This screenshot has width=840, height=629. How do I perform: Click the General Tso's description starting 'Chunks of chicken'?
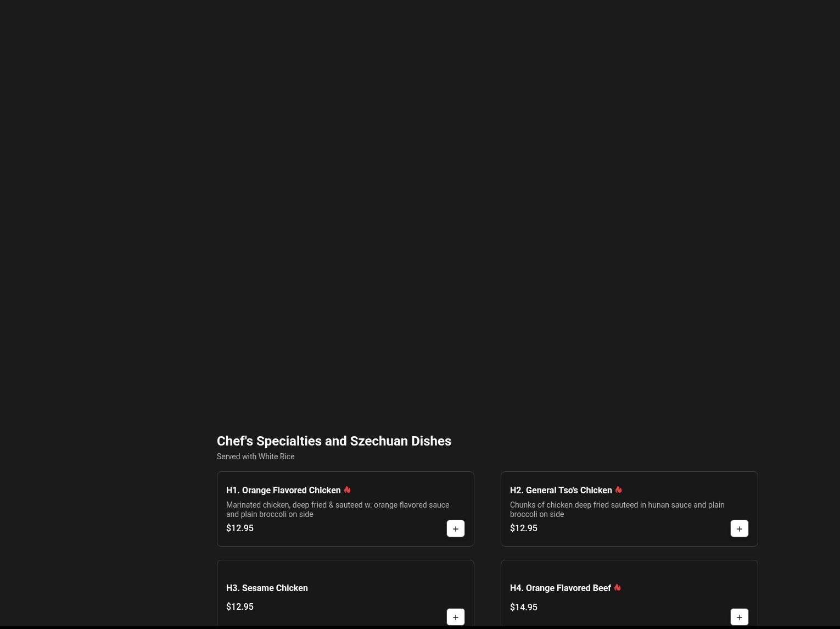pyautogui.click(x=617, y=509)
